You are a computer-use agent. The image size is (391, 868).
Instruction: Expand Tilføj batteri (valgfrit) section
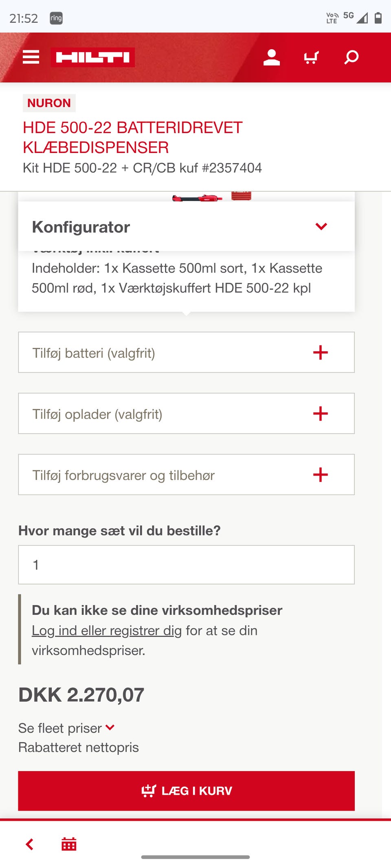320,352
